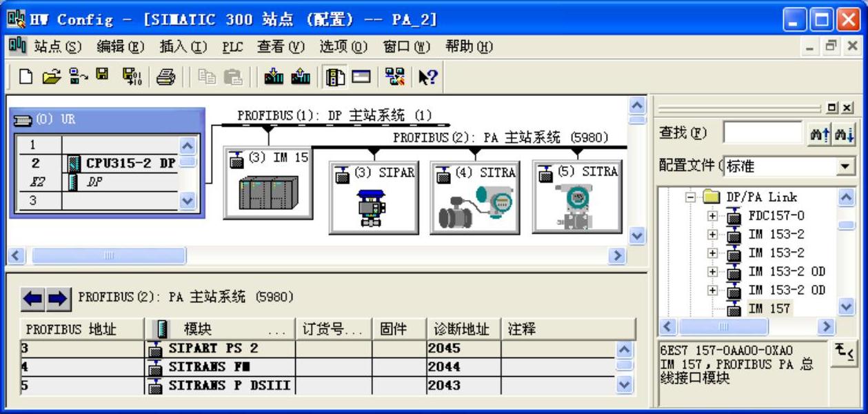Click the 订货号 column header
Screen dimensions: 868x414
[x=334, y=329]
